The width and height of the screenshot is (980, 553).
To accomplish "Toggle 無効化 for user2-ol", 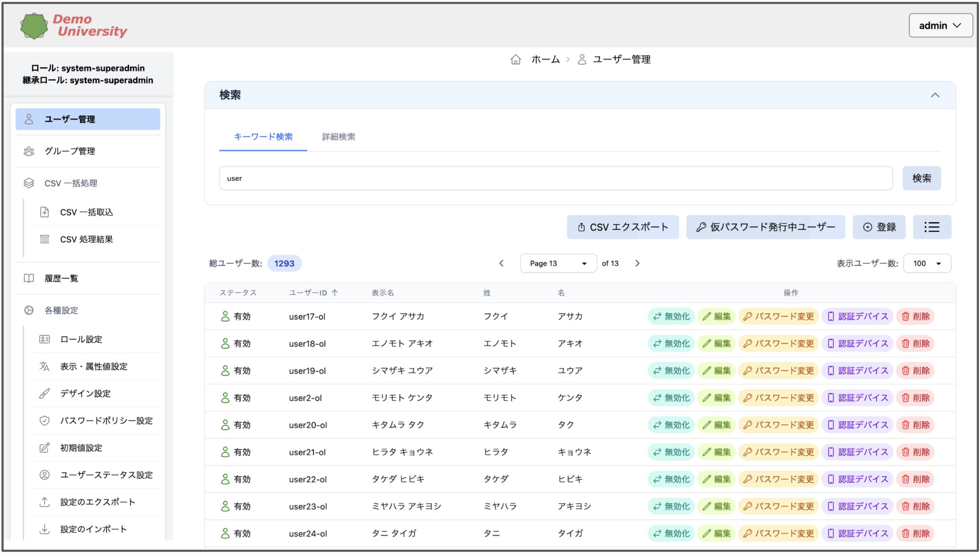I will tap(671, 398).
